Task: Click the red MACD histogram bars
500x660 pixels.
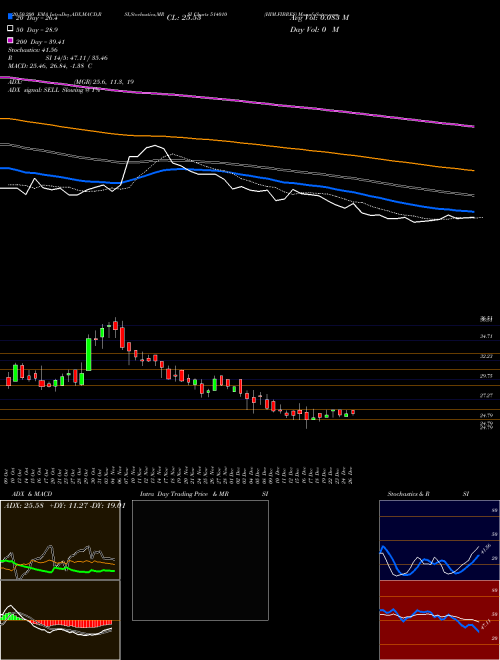Action: [70, 625]
